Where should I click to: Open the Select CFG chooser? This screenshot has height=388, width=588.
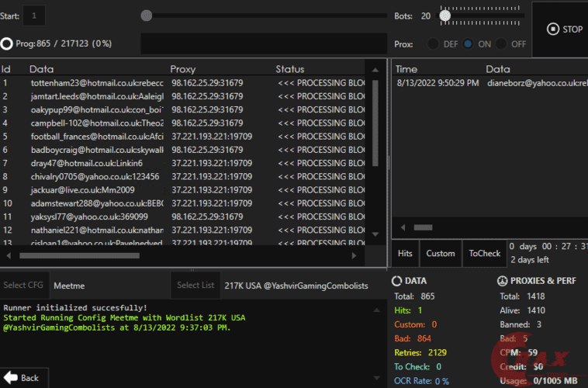[x=24, y=286]
